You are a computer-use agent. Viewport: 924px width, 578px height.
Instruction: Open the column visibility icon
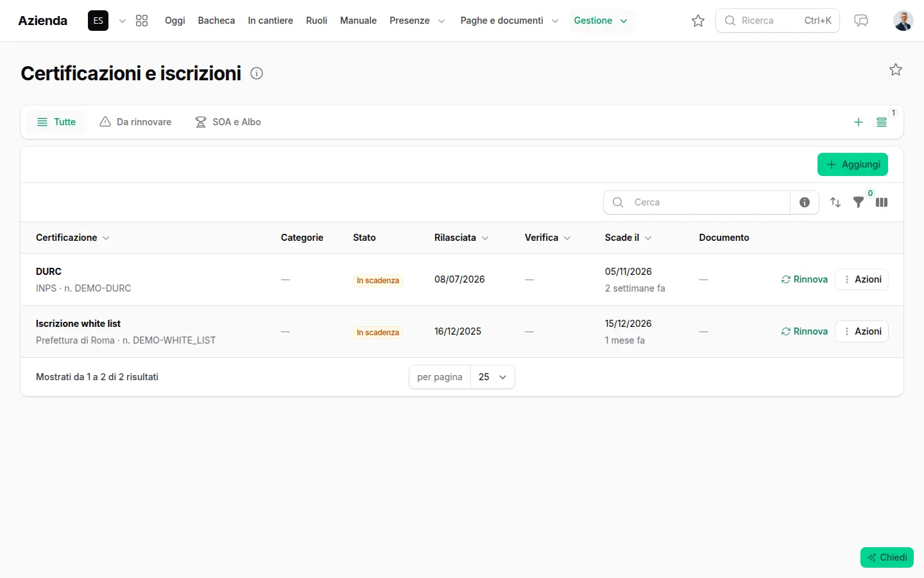pyautogui.click(x=882, y=202)
